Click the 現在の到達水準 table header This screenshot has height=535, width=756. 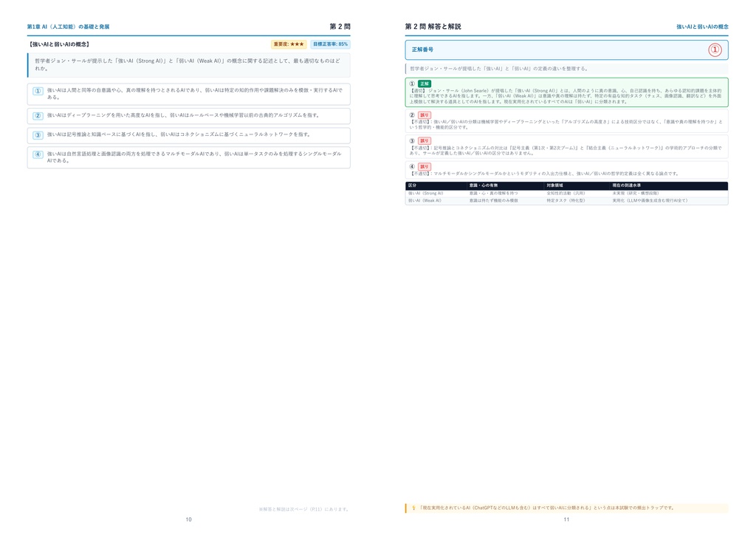click(626, 185)
